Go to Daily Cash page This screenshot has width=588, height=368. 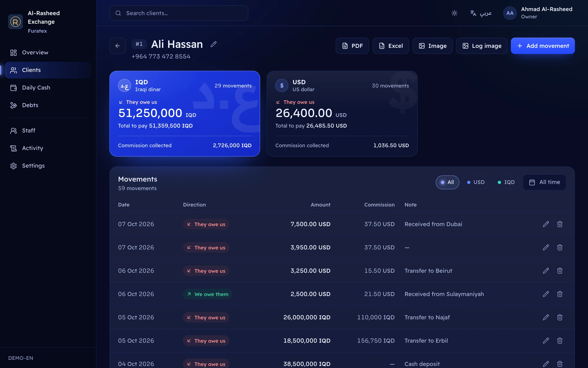tap(48, 88)
